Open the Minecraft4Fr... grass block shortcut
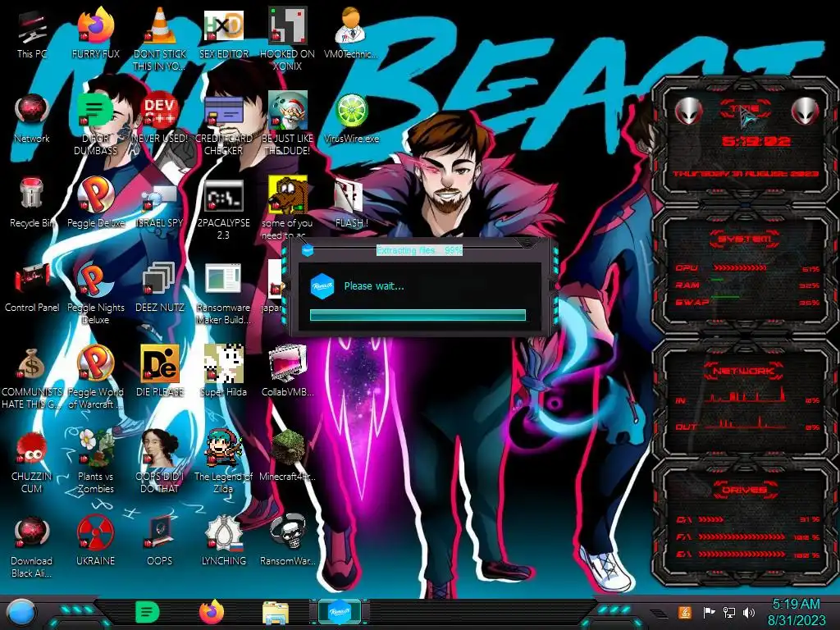This screenshot has height=630, width=840. 287,449
